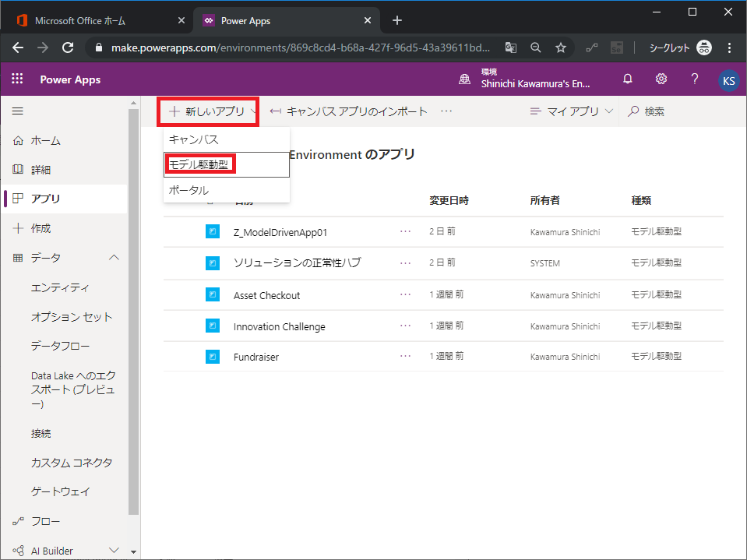The height and width of the screenshot is (560, 747).
Task: Click the ソリューションの正常性ハブ app icon
Action: click(x=213, y=262)
